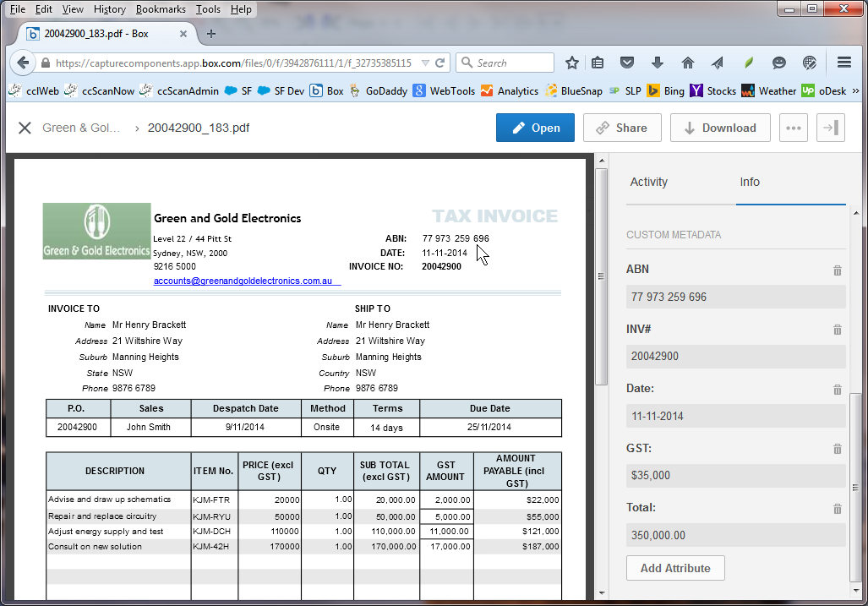Switch to the Activity tab
The image size is (868, 606).
point(649,182)
